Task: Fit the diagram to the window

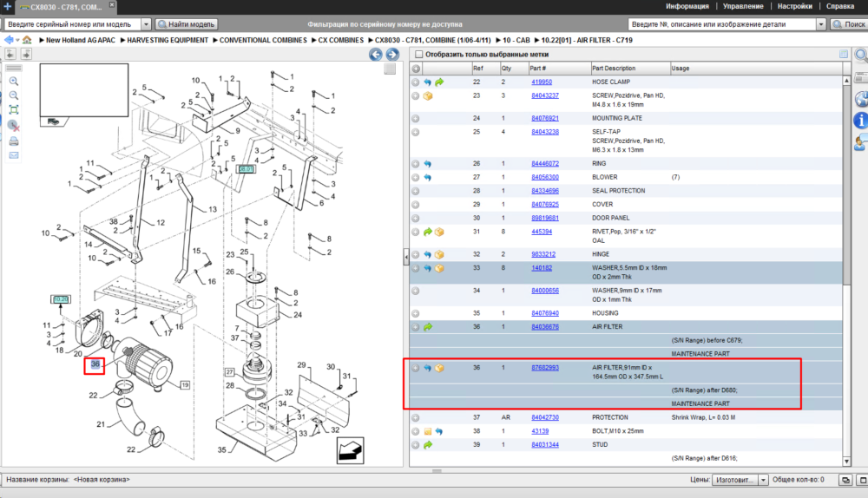Action: click(x=14, y=109)
